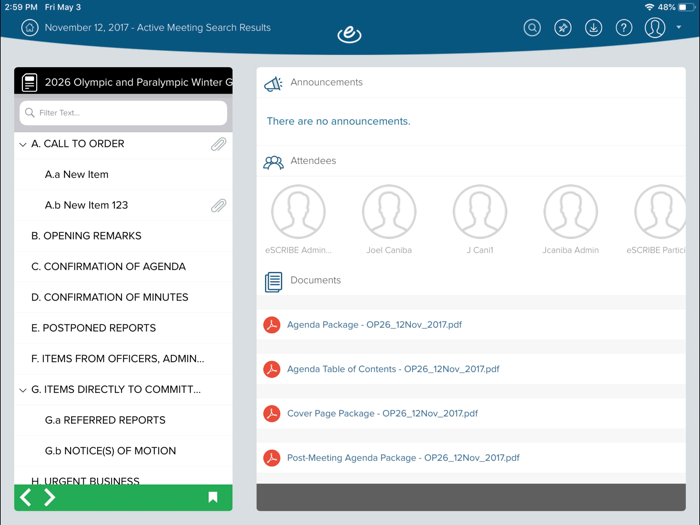Tap the Attendees group icon
Viewport: 700px width, 525px height.
pyautogui.click(x=273, y=162)
